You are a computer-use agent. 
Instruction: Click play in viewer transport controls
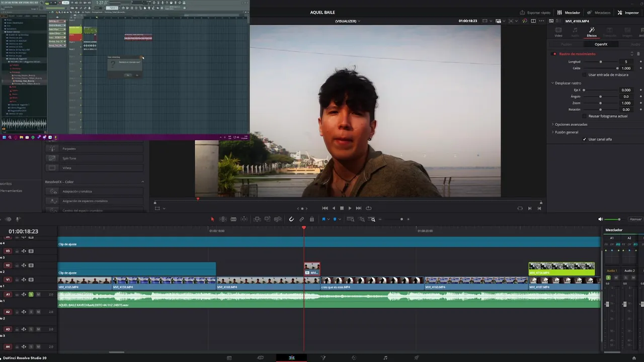[350, 208]
